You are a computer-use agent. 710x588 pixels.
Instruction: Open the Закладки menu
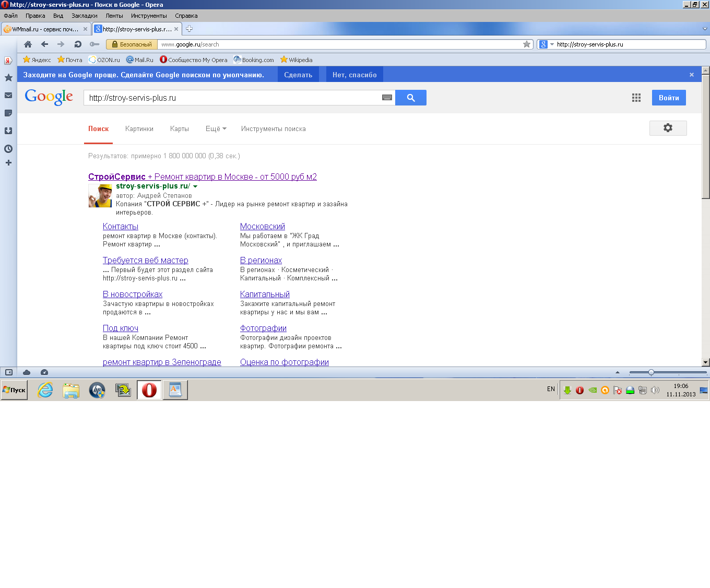(84, 16)
